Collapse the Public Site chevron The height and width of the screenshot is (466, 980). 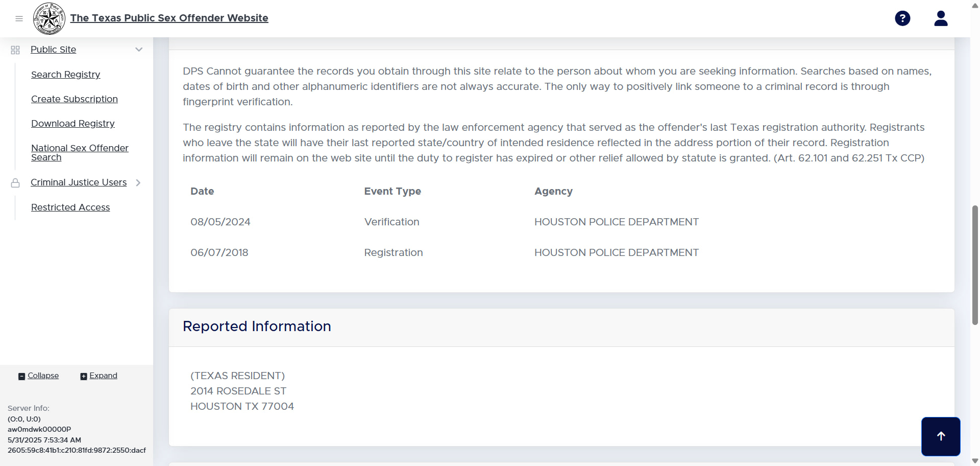(139, 50)
